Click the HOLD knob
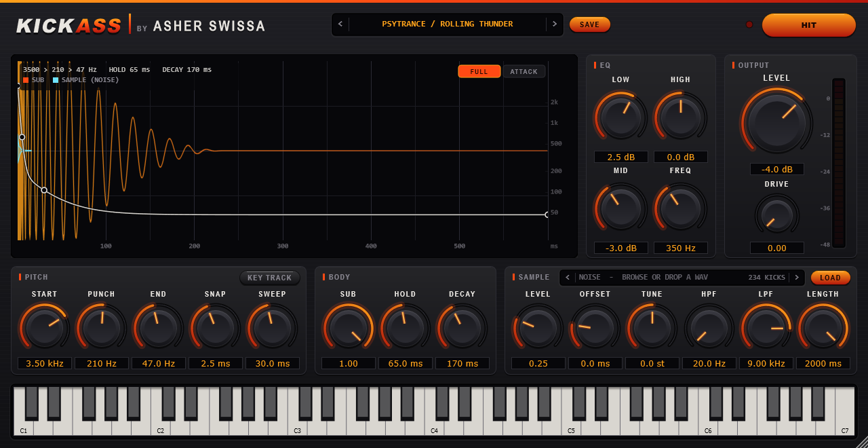This screenshot has width=868, height=448. (405, 327)
